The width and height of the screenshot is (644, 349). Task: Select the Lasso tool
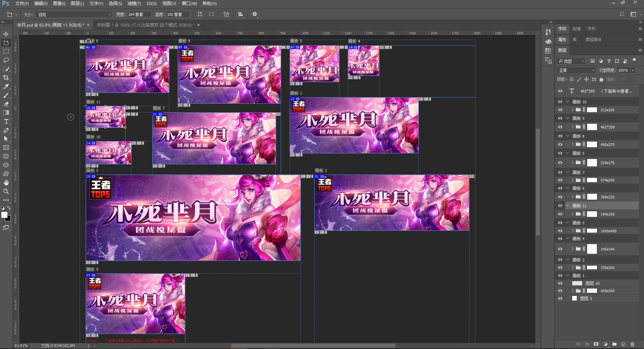(6, 60)
